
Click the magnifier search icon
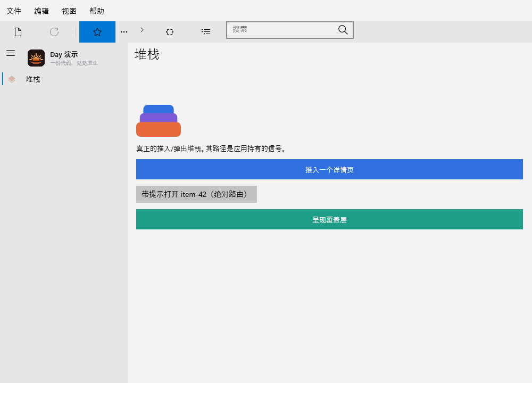pos(343,30)
